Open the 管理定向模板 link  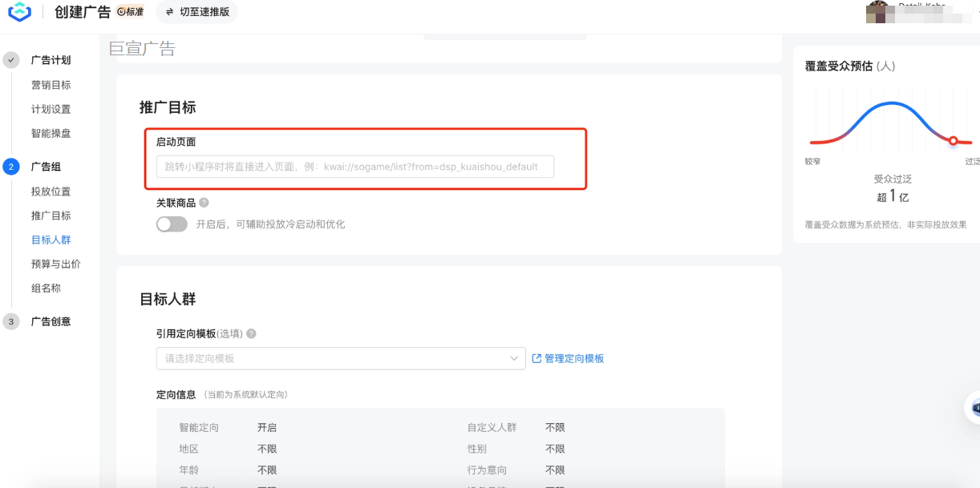tap(574, 358)
